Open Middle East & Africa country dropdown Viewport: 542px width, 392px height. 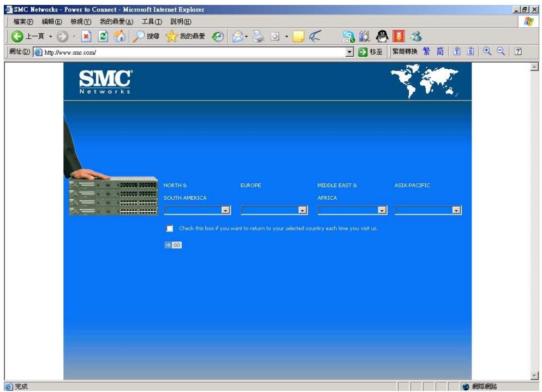tap(352, 210)
